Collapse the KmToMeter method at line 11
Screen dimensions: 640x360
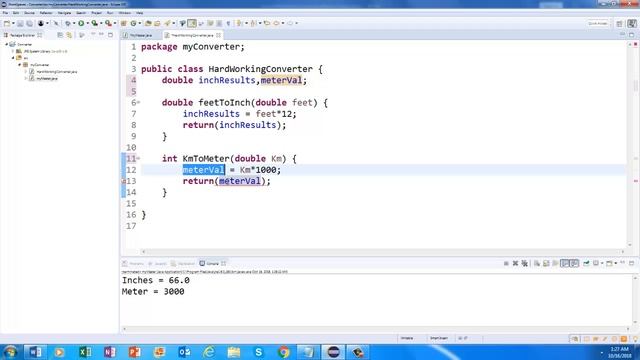point(139,158)
